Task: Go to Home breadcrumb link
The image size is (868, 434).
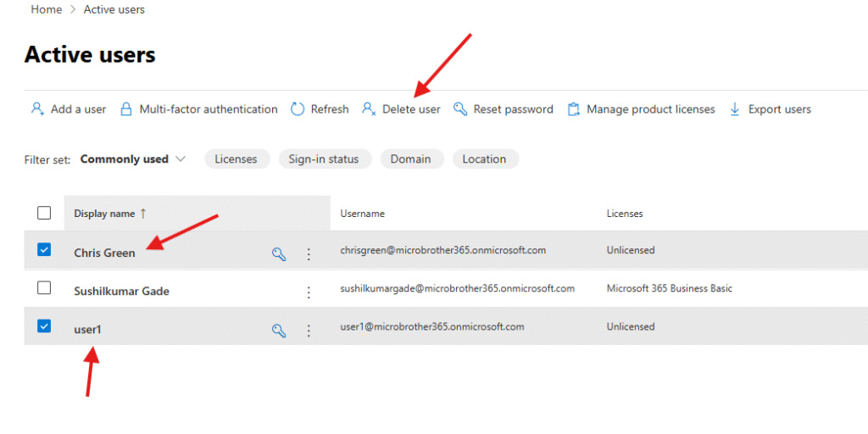Action: coord(47,9)
